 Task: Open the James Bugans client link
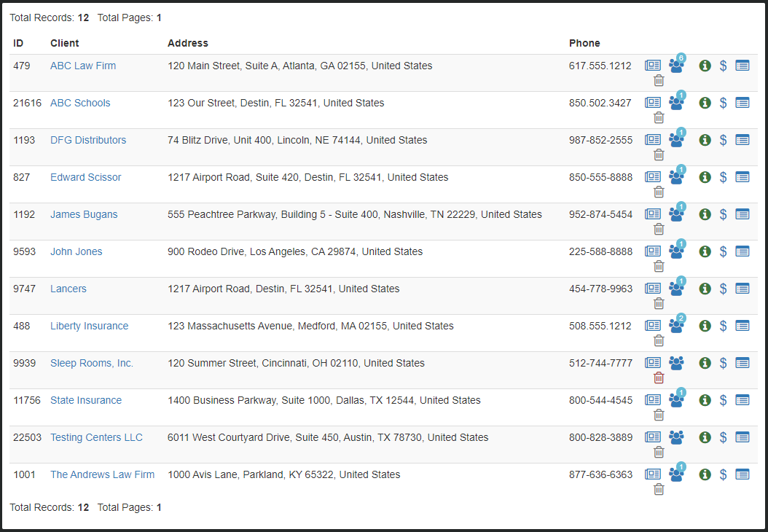pos(84,214)
